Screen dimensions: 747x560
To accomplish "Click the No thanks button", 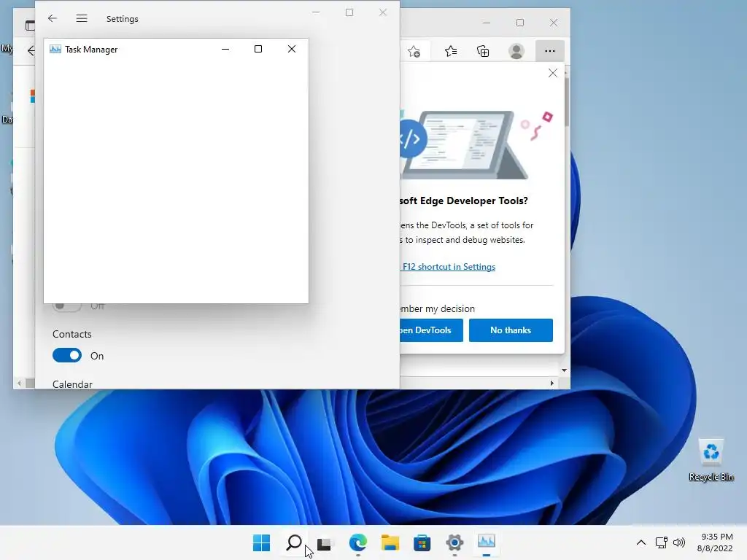I will 511,330.
